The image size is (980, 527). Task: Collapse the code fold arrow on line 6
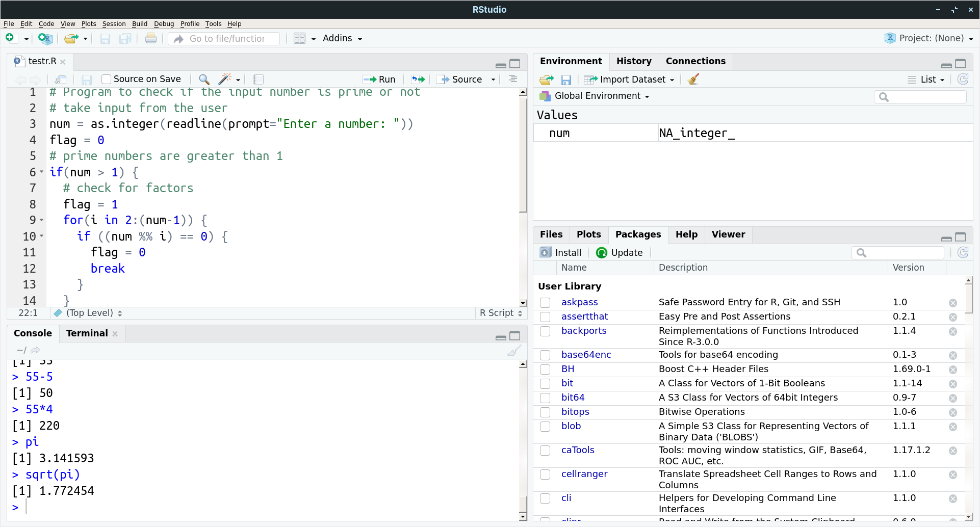[42, 172]
